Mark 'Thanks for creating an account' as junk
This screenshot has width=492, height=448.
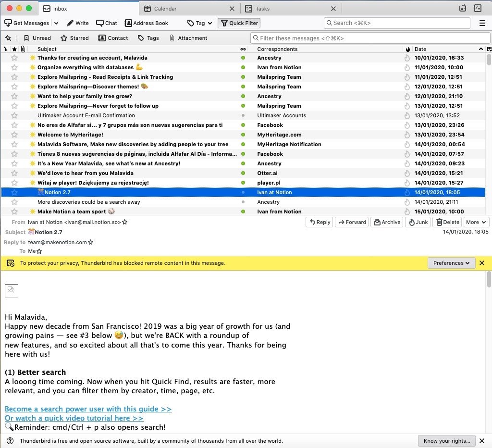[407, 58]
